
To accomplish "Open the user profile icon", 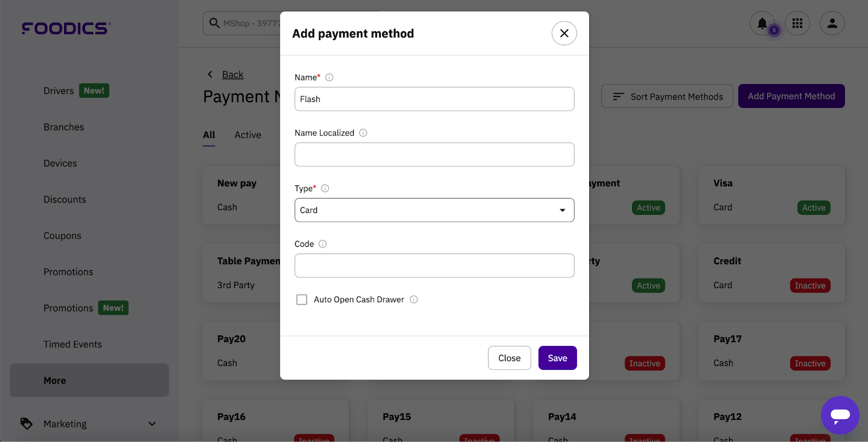I will [x=832, y=23].
